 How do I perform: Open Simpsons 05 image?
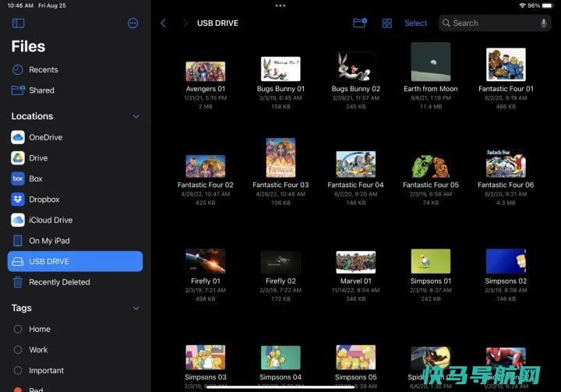355,357
